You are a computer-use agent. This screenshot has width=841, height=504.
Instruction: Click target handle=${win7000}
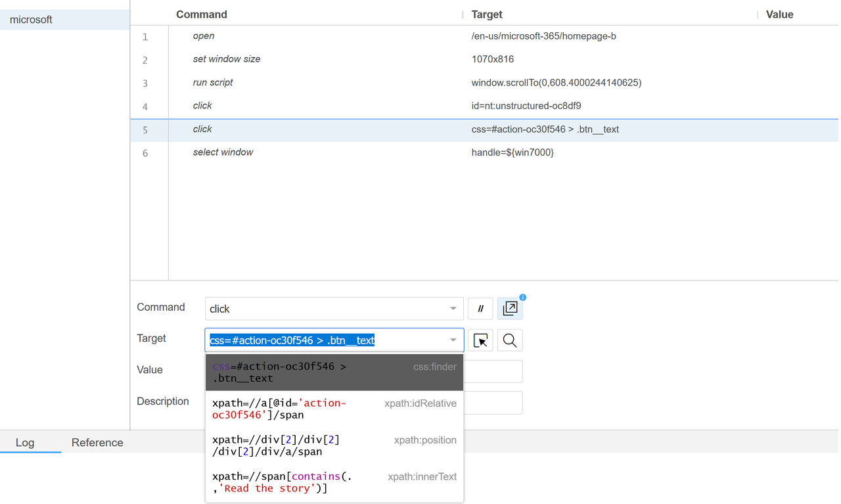coord(512,152)
